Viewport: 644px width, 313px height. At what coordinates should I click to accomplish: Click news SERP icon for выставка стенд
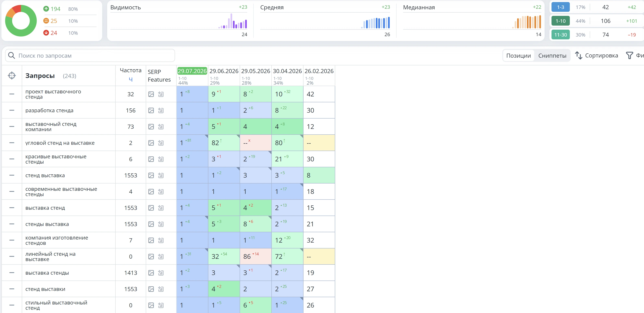pos(161,208)
